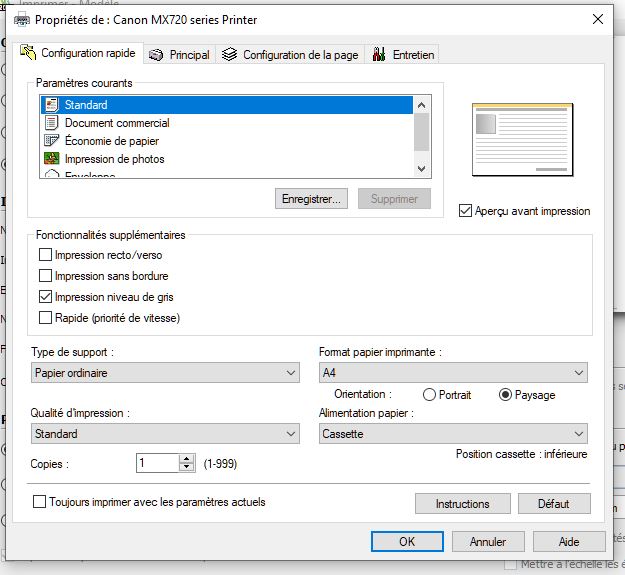Screen dimensions: 625x575
Task: Open the Type de support dropdown
Action: pos(165,373)
